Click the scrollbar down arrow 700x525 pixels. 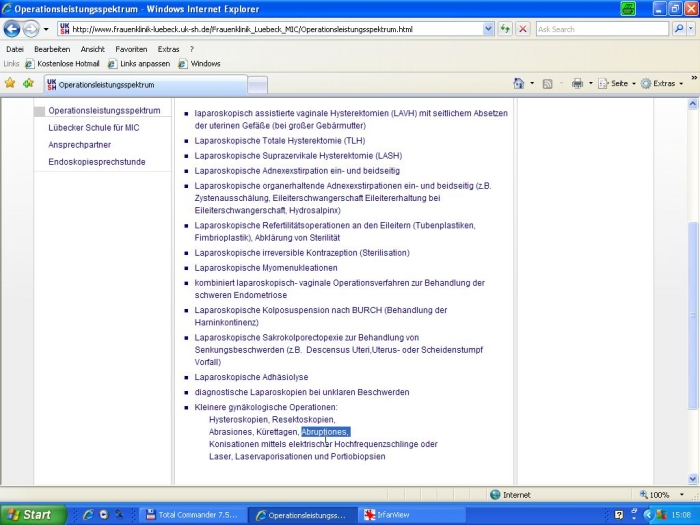click(692, 479)
